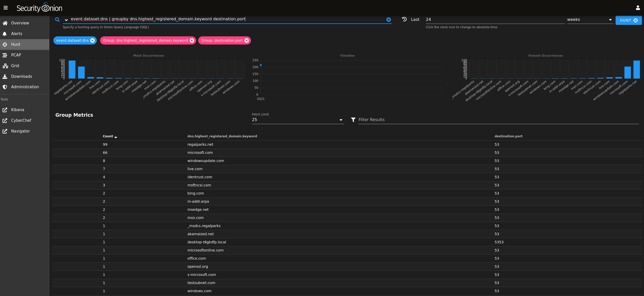This screenshot has height=296, width=644.
Task: Click microsoft.com domain cell
Action: coord(200,153)
